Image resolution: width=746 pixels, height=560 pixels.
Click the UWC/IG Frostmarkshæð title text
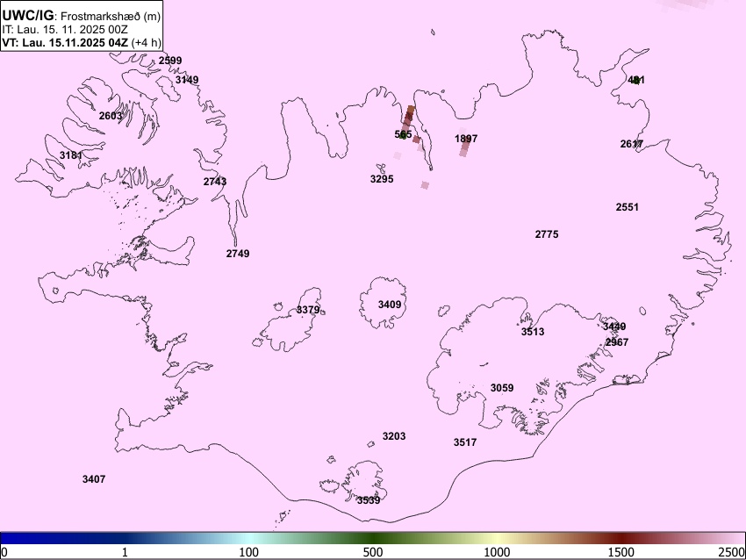pyautogui.click(x=82, y=15)
